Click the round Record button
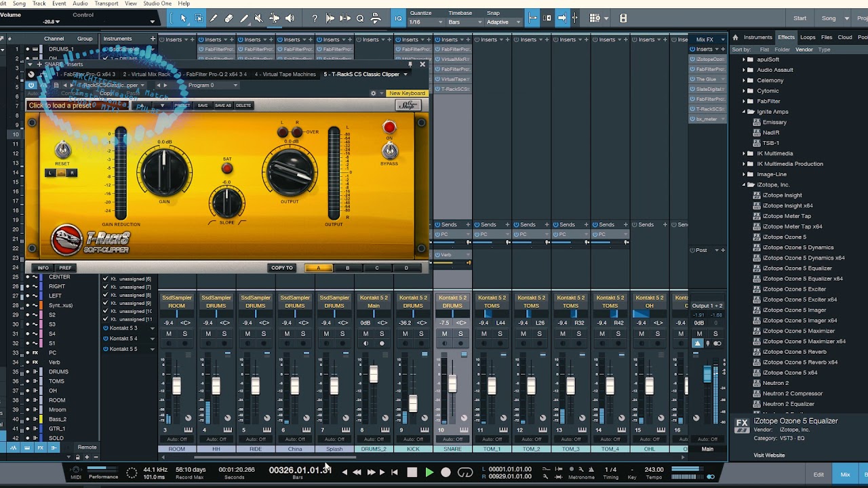868x488 pixels. (x=446, y=472)
